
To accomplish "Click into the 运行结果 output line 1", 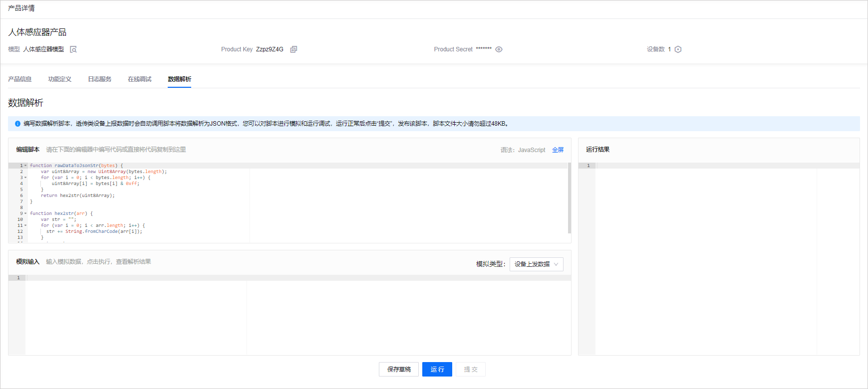I will [x=728, y=166].
